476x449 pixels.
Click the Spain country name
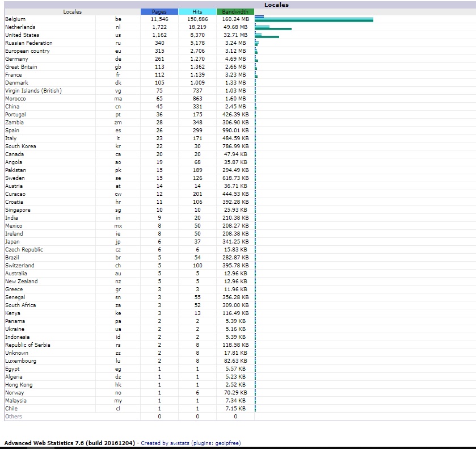[12, 131]
